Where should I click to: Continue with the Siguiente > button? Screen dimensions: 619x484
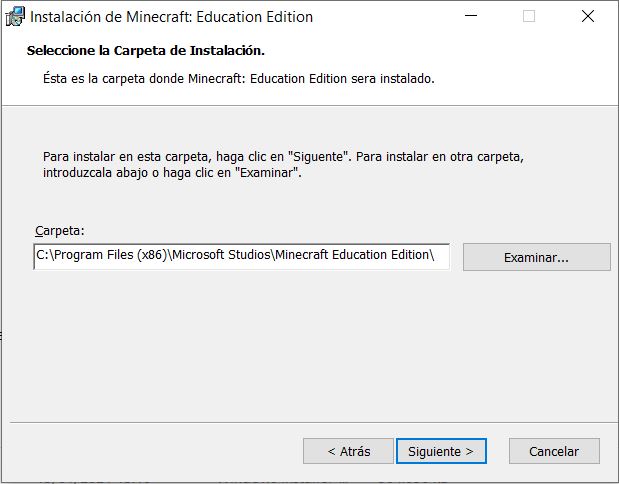[441, 451]
